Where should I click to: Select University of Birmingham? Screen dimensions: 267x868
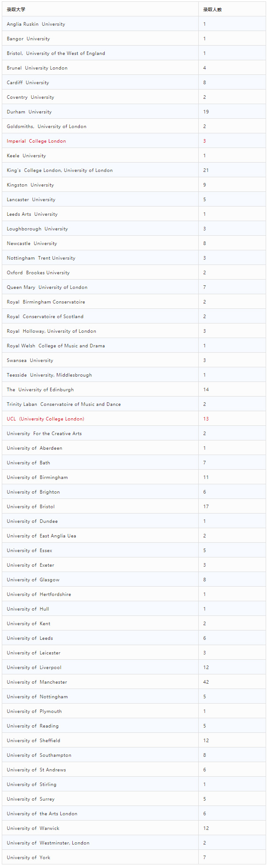pos(37,477)
